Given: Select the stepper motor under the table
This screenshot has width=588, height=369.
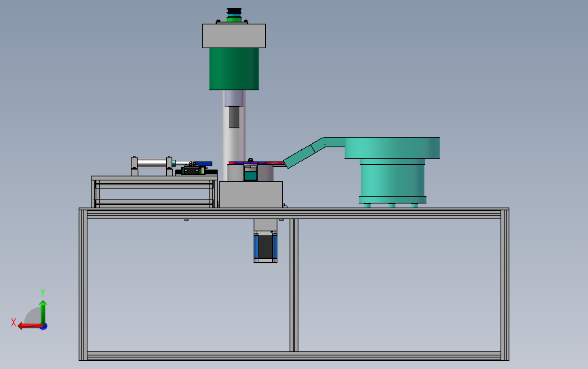Looking at the screenshot, I should coord(265,246).
